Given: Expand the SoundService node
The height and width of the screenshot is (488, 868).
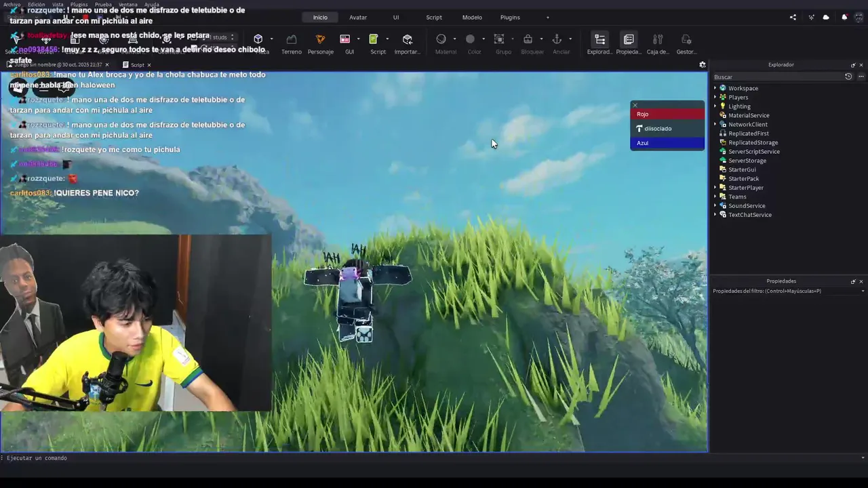Looking at the screenshot, I should pos(715,206).
